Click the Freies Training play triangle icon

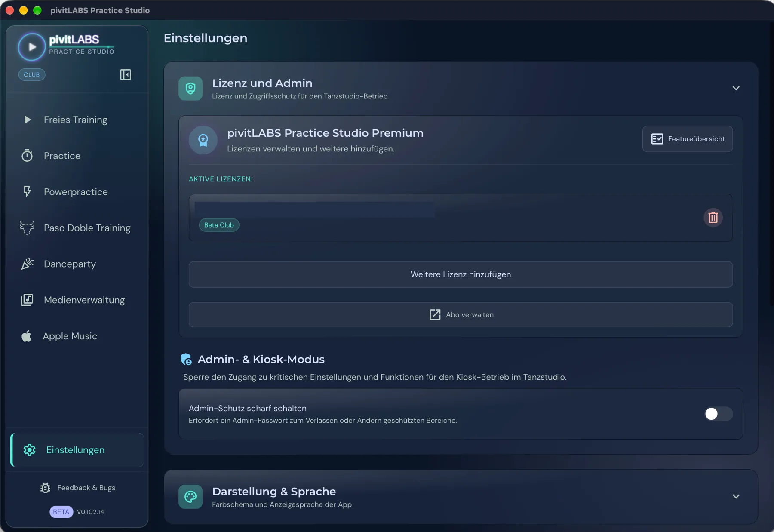(27, 120)
